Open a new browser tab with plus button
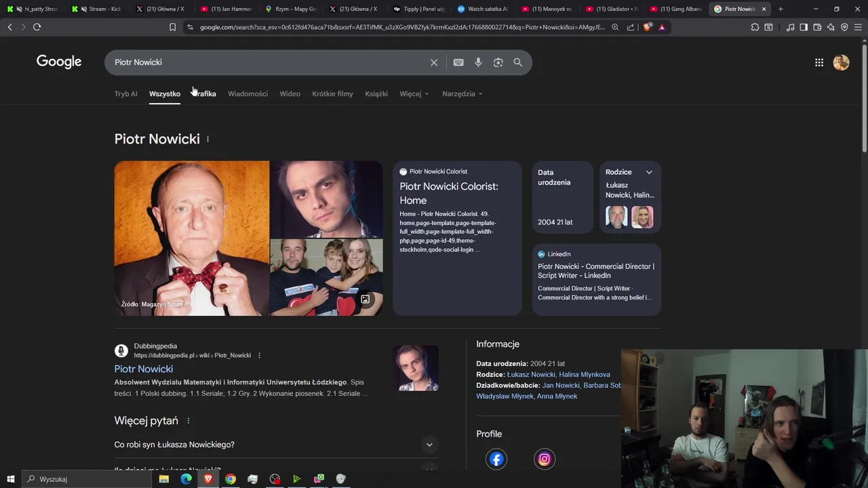Screen dimensions: 868x488 781,9
